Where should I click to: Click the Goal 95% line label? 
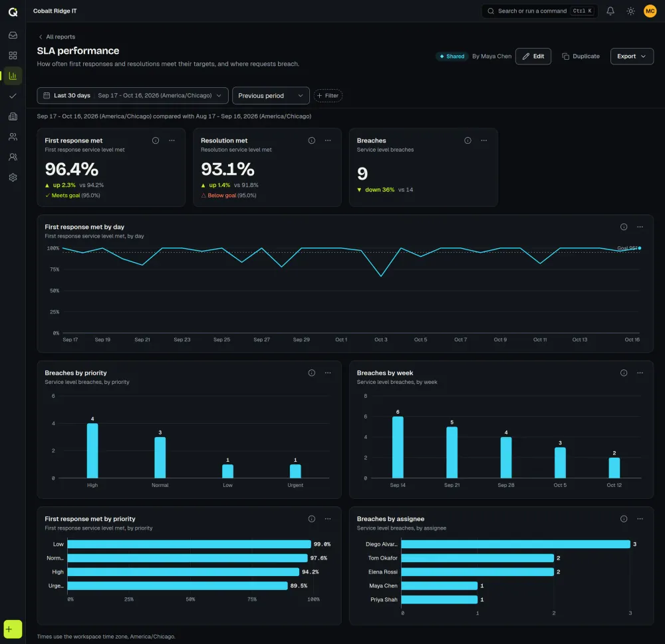(627, 248)
